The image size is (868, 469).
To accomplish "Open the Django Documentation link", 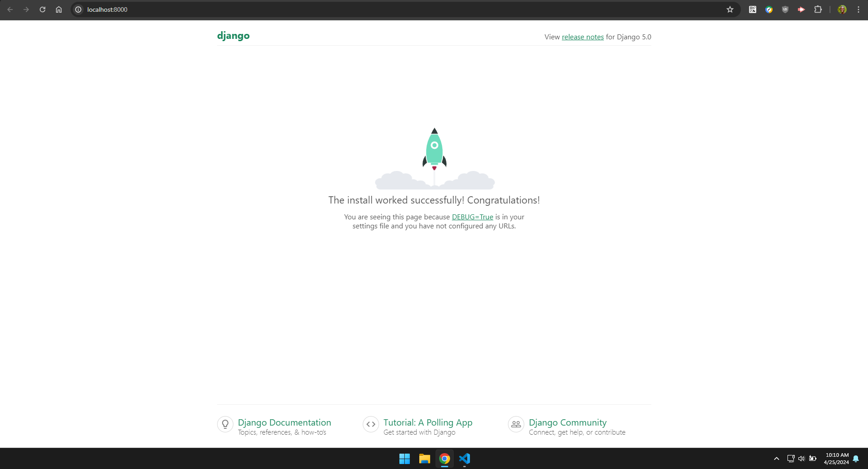I will pos(284,422).
